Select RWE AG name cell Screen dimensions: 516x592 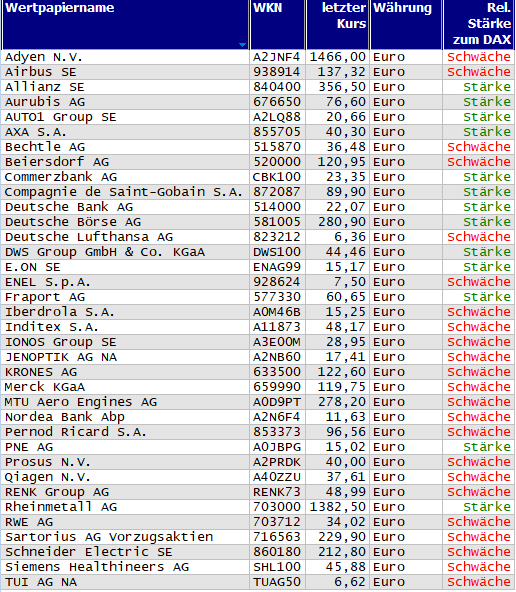pyautogui.click(x=29, y=522)
